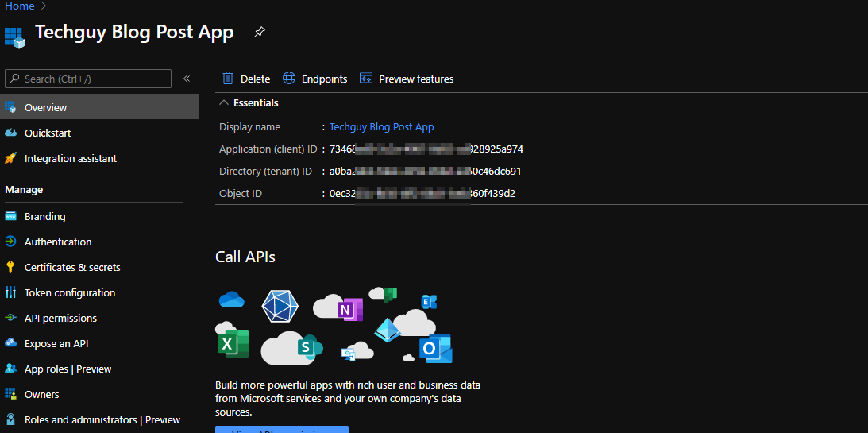Click the OneNote icon in the illustration

[x=349, y=310]
